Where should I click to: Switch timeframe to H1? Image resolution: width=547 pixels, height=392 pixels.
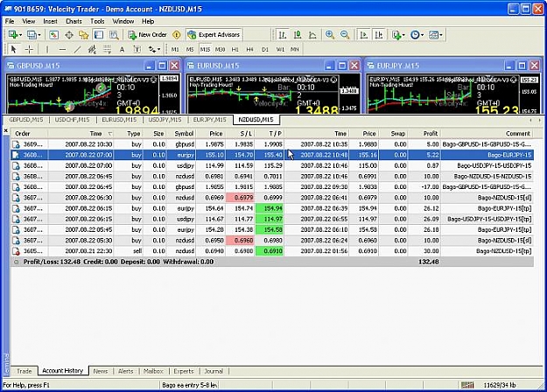click(235, 49)
